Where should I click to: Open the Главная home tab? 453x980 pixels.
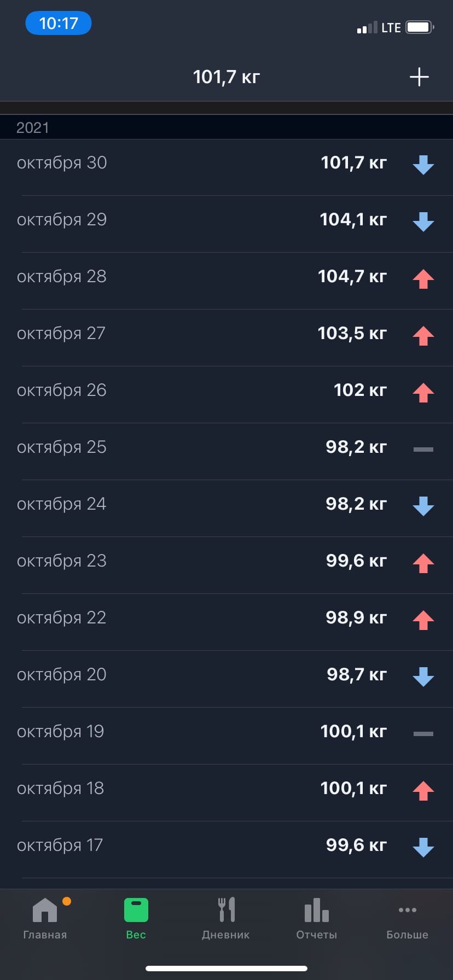tap(45, 919)
